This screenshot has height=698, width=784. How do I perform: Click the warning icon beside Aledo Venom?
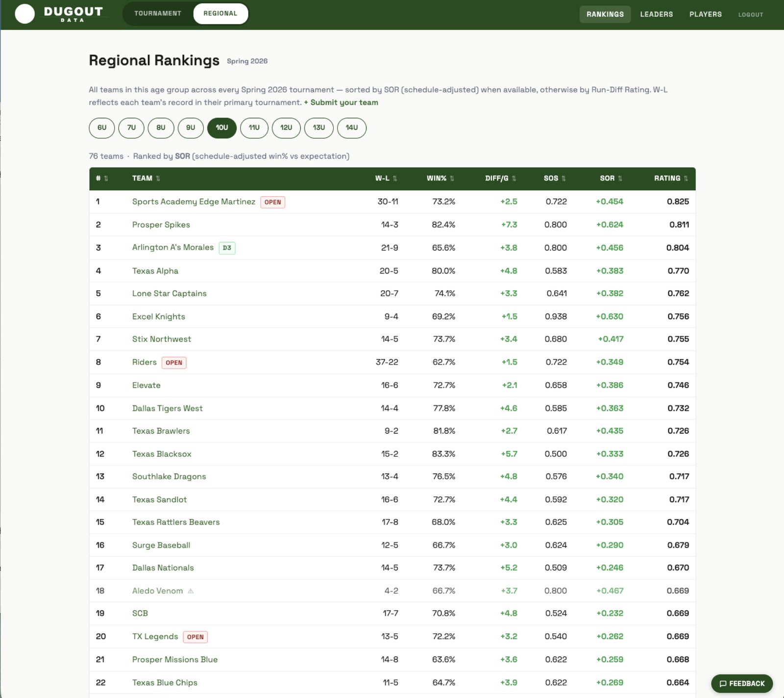pyautogui.click(x=191, y=591)
